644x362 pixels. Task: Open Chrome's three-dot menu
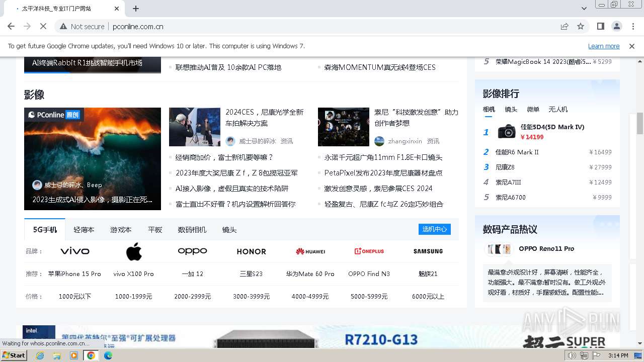[632, 26]
